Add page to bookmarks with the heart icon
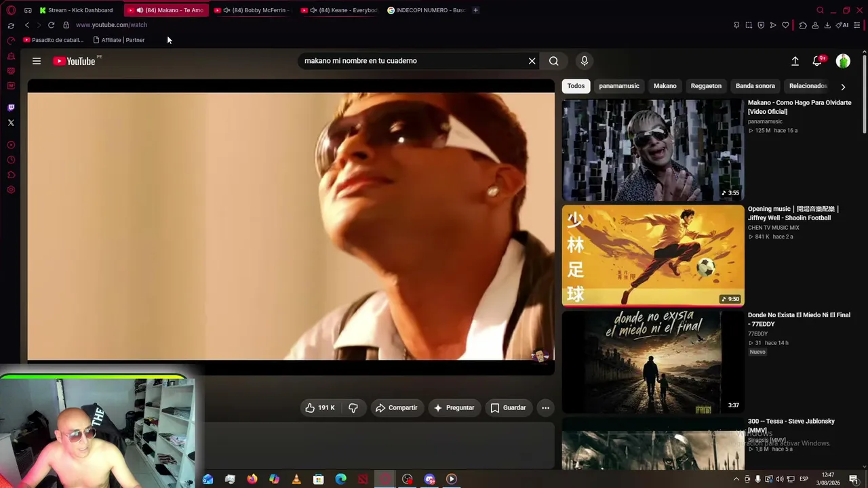868x488 pixels. 785,25
